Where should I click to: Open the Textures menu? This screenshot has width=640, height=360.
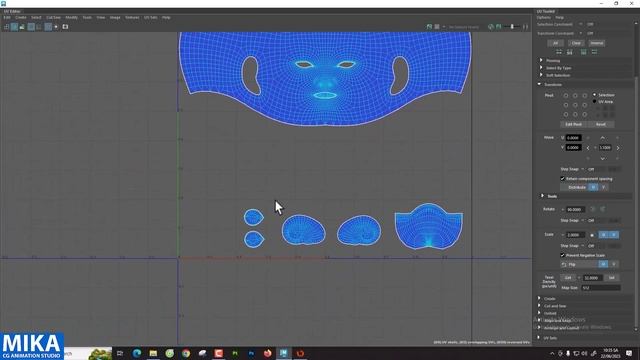click(132, 18)
